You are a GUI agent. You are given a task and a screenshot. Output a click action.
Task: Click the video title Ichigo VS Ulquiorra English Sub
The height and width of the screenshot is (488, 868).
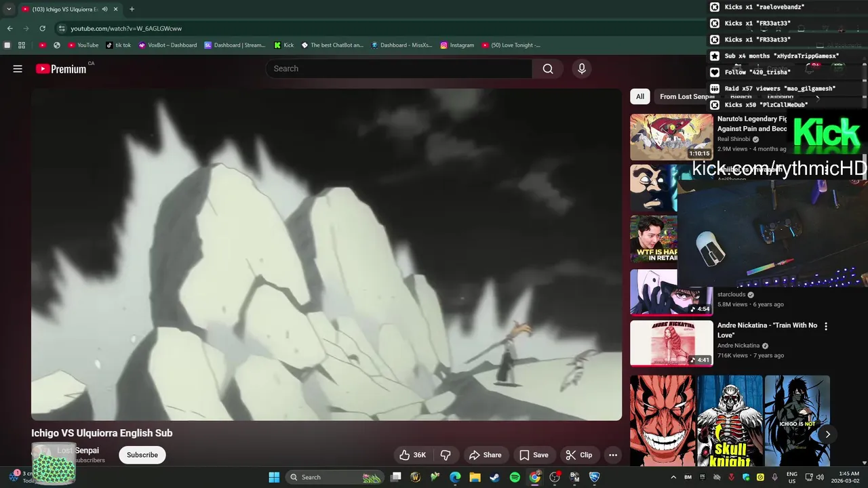coord(102,433)
